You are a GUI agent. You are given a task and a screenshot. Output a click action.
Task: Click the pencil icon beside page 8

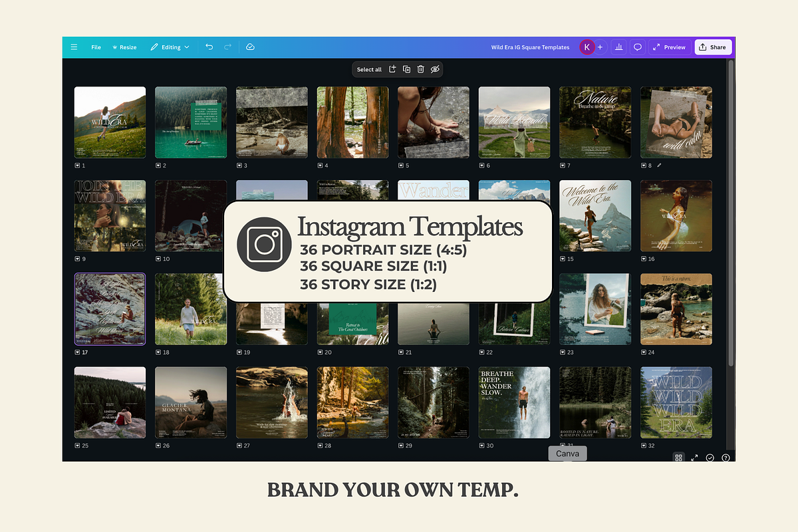pos(659,166)
